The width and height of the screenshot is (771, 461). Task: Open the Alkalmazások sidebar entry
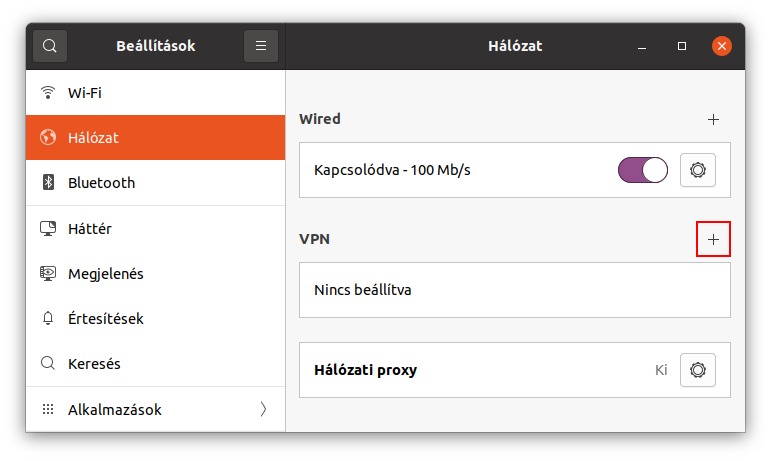coord(155,409)
